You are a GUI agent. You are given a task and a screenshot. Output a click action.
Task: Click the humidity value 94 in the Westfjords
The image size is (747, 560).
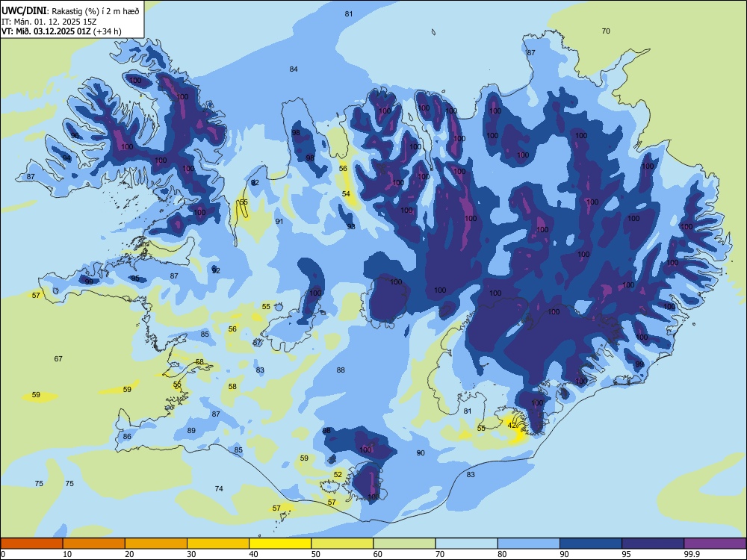(66, 158)
